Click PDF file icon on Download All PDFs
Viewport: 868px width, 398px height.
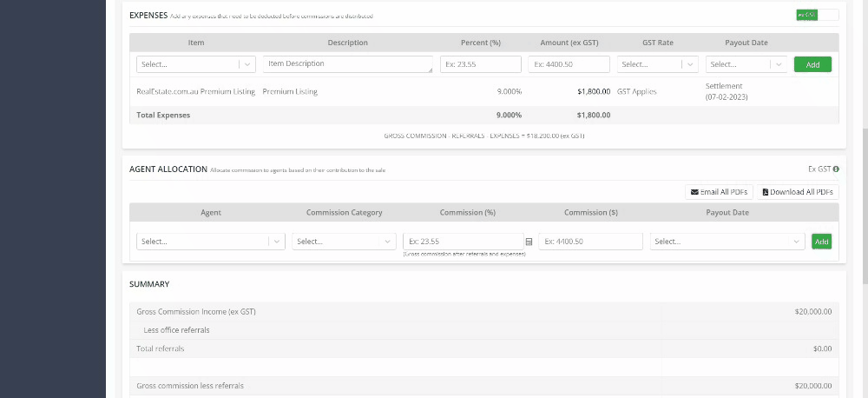[x=765, y=192]
